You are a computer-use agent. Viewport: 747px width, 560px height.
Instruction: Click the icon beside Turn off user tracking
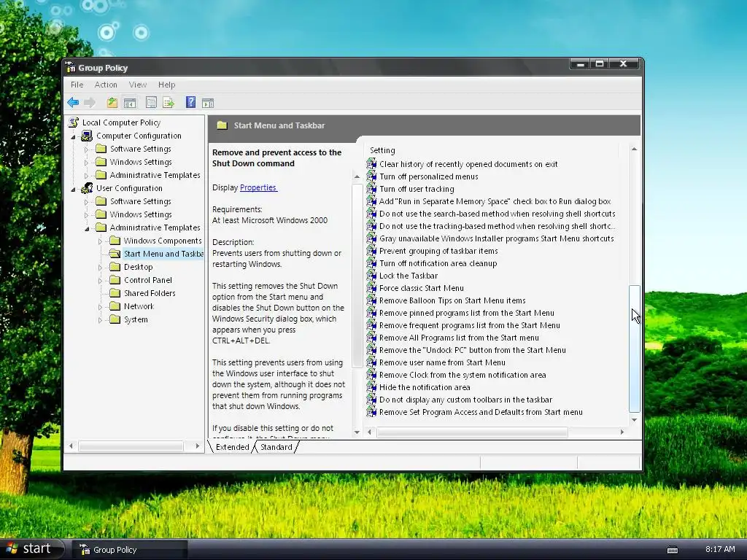(x=371, y=189)
